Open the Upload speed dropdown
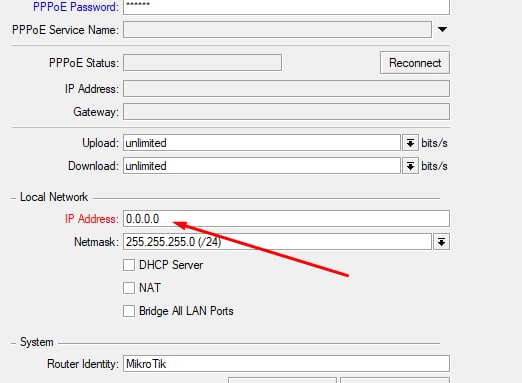The height and width of the screenshot is (383, 522). [x=410, y=143]
